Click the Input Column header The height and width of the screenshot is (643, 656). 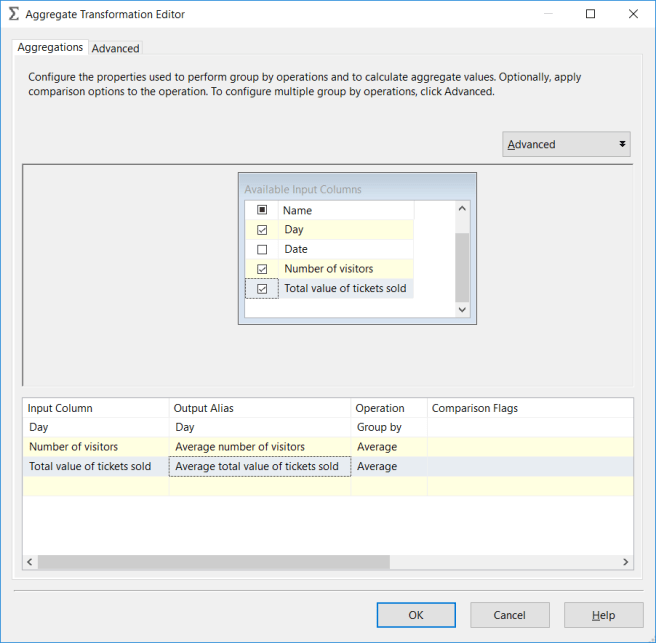pos(96,408)
